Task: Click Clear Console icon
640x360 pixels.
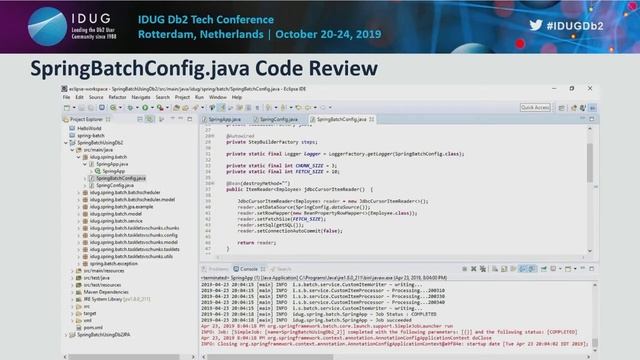Action: point(495,269)
